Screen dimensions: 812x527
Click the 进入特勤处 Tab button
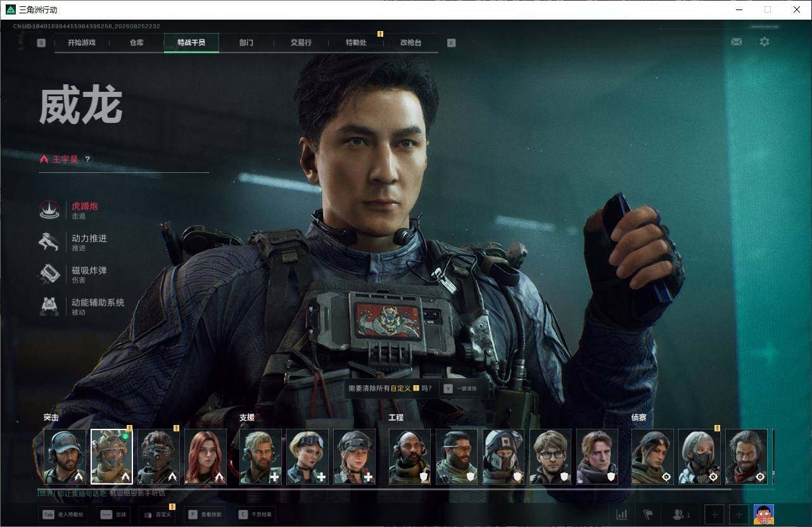[x=63, y=514]
